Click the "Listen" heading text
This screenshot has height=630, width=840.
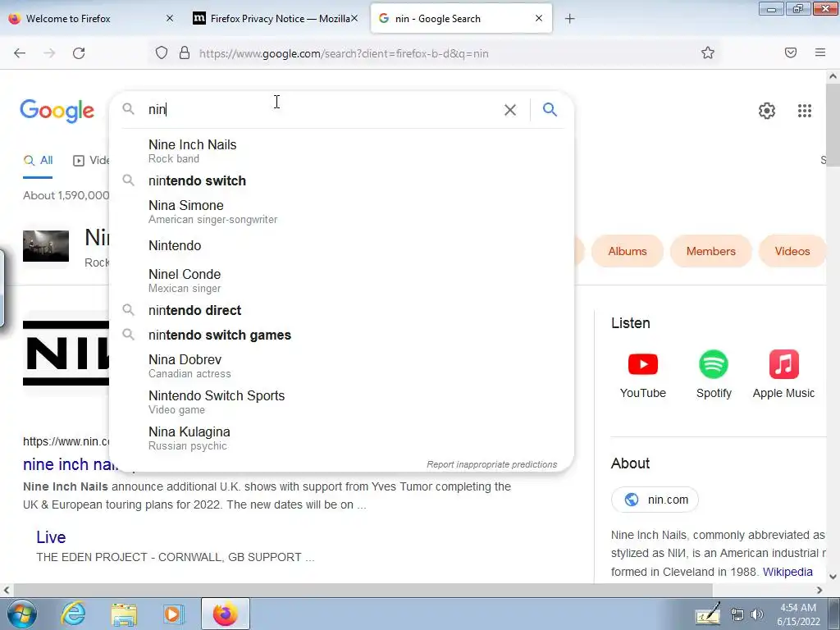(x=631, y=323)
